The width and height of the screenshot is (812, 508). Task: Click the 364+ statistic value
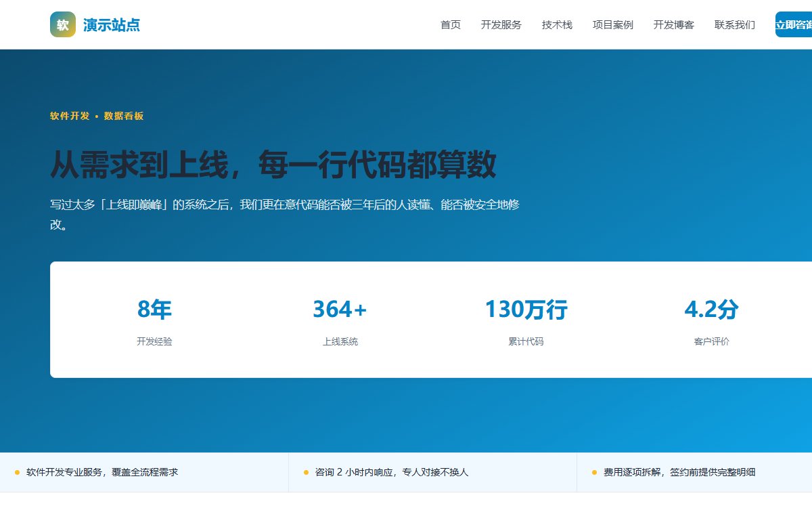340,310
